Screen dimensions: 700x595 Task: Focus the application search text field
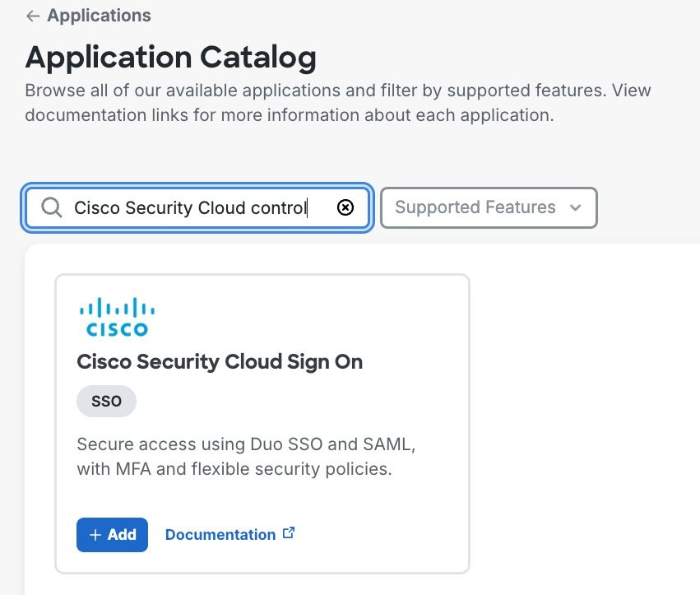[191, 208]
